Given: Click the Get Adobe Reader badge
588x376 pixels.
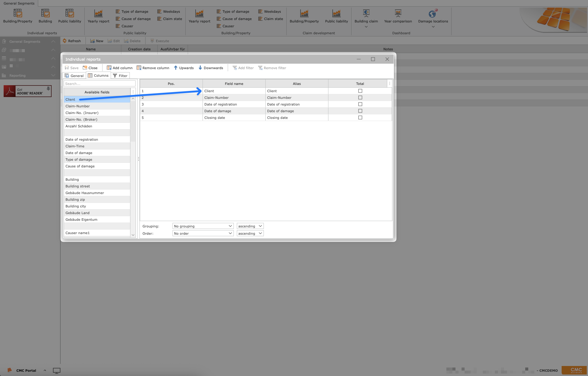Looking at the screenshot, I should 28,91.
